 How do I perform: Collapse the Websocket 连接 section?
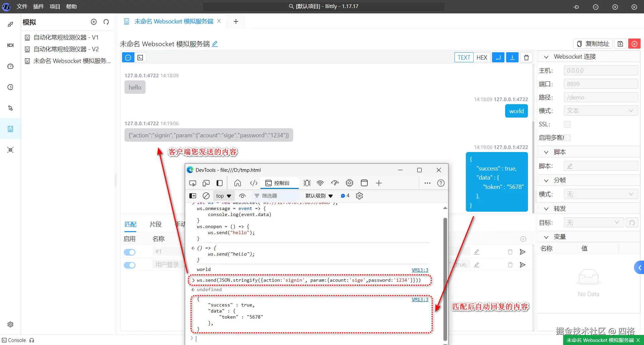[546, 57]
